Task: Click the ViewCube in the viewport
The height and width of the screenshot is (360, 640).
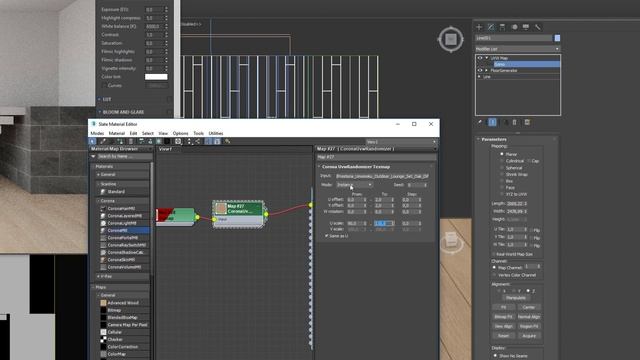Action: point(451,39)
